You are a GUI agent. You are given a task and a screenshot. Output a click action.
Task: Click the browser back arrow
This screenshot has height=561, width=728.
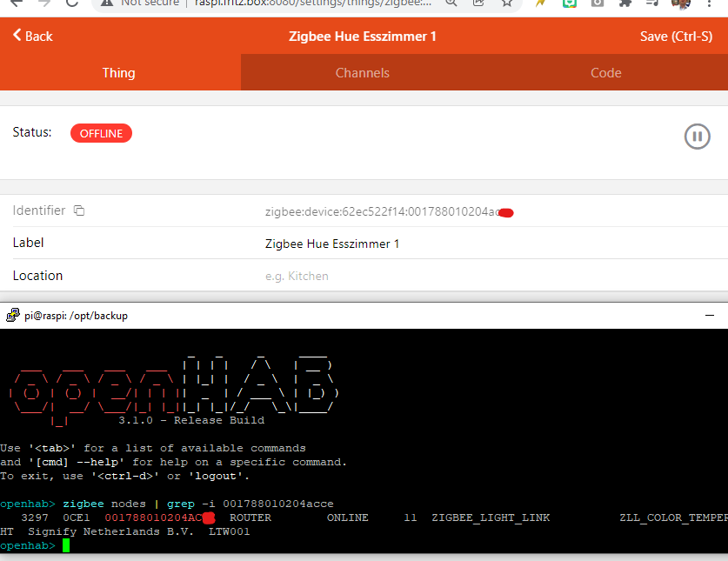(x=17, y=3)
